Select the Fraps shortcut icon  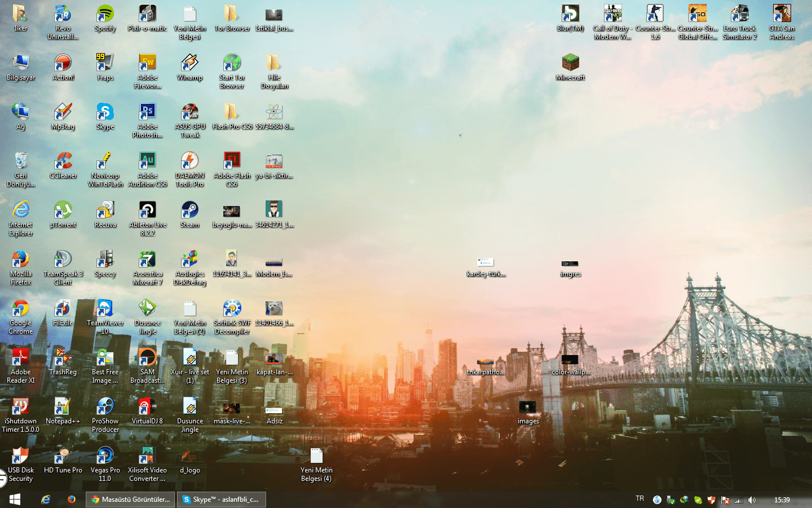pos(105,68)
